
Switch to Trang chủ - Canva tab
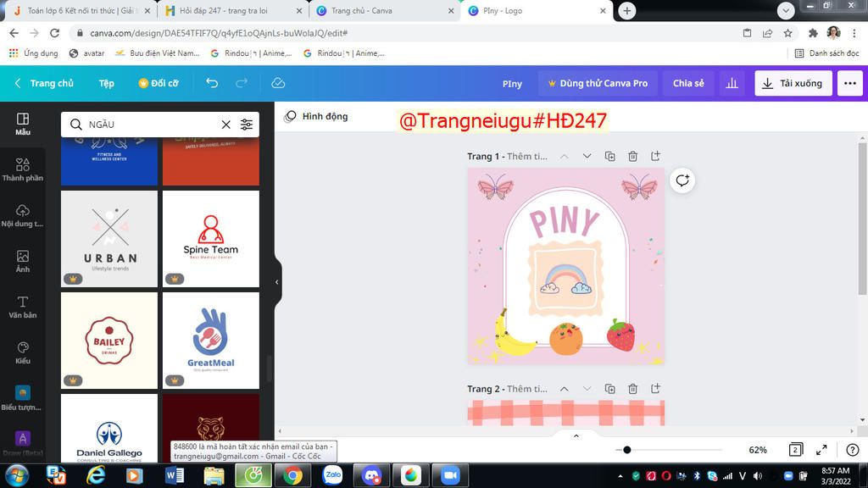[384, 10]
